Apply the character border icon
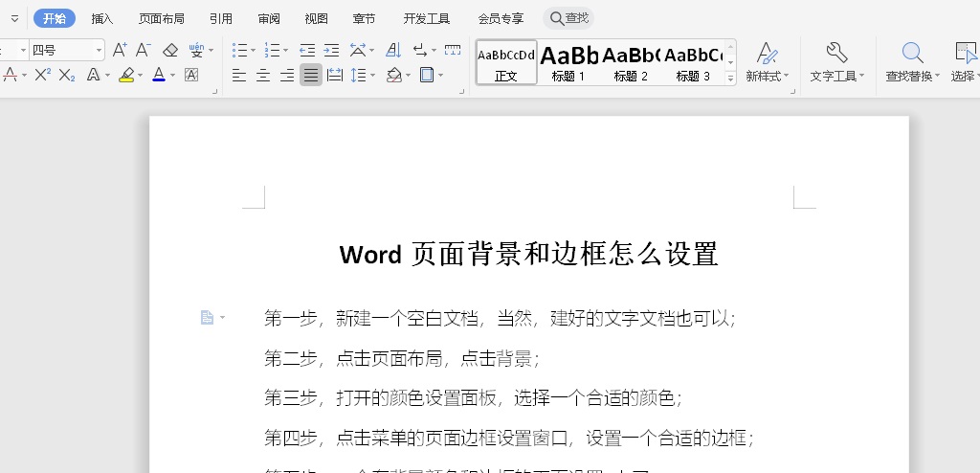The image size is (980, 473). point(190,75)
